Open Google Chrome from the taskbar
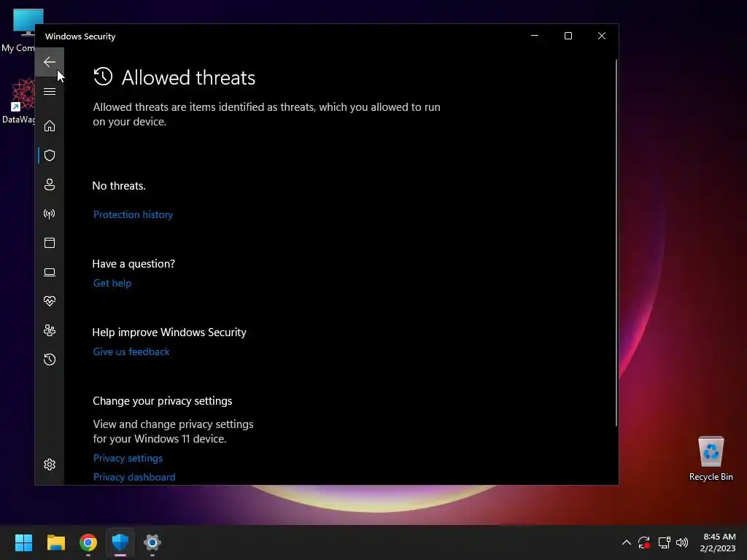Screen dimensions: 747x560 coord(88,542)
